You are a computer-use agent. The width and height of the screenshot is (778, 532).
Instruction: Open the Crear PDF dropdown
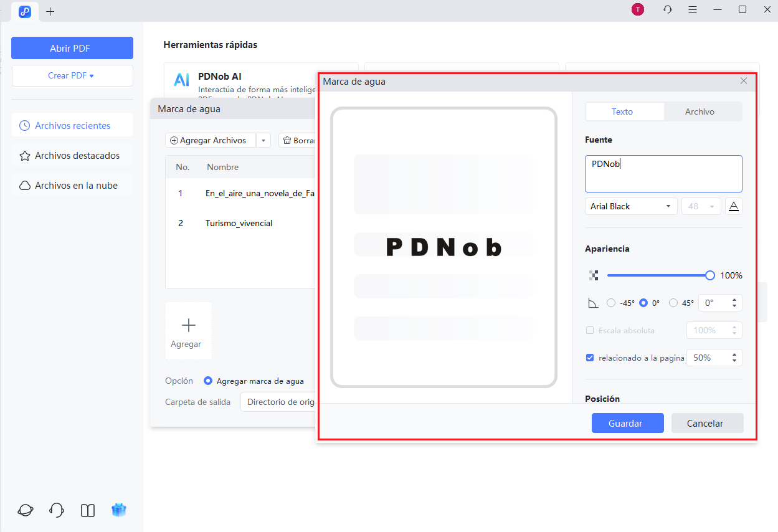tap(72, 75)
